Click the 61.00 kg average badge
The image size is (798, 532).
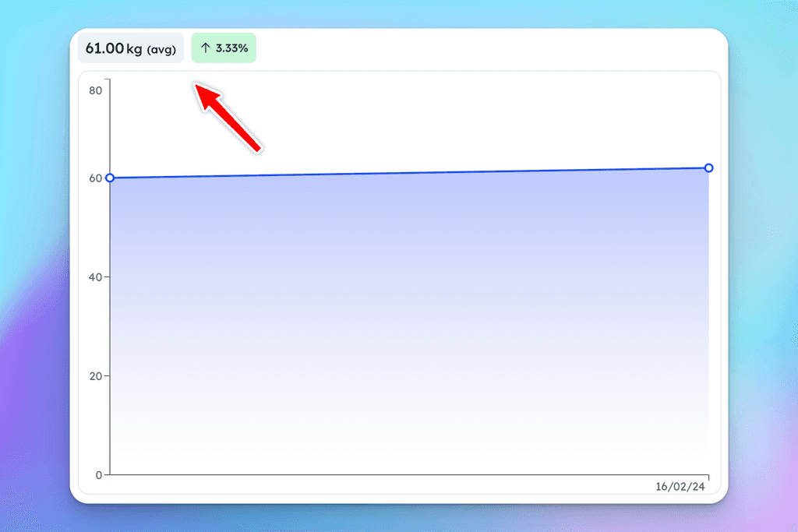[x=131, y=48]
